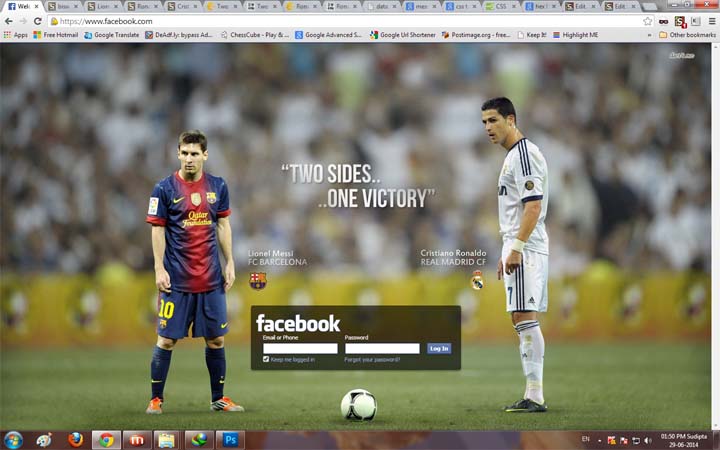Click the network tray icon
The height and width of the screenshot is (450, 720).
pos(636,440)
